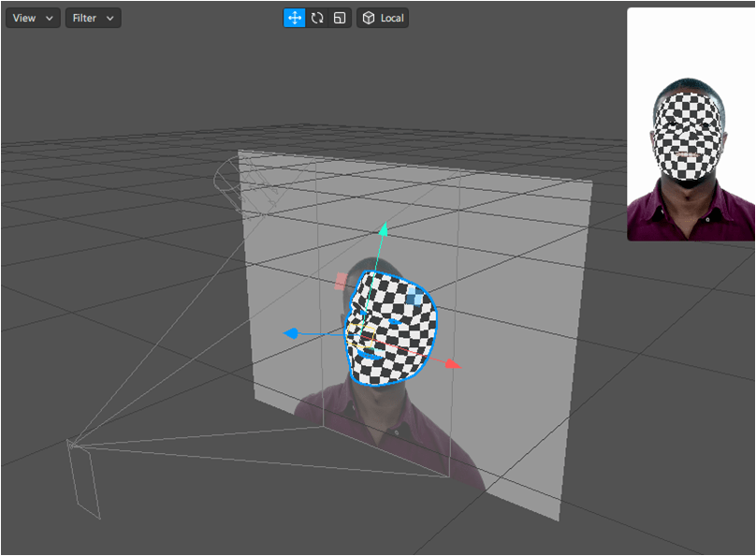
Task: Select the Rotate tool icon
Action: [317, 18]
